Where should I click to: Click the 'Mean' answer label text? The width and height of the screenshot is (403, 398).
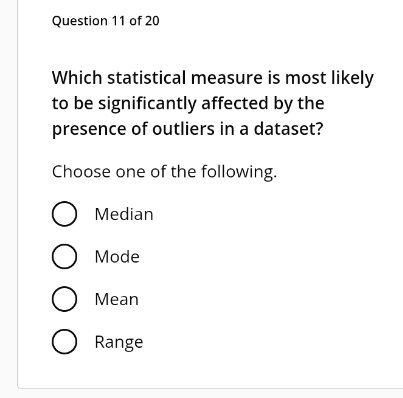point(117,299)
